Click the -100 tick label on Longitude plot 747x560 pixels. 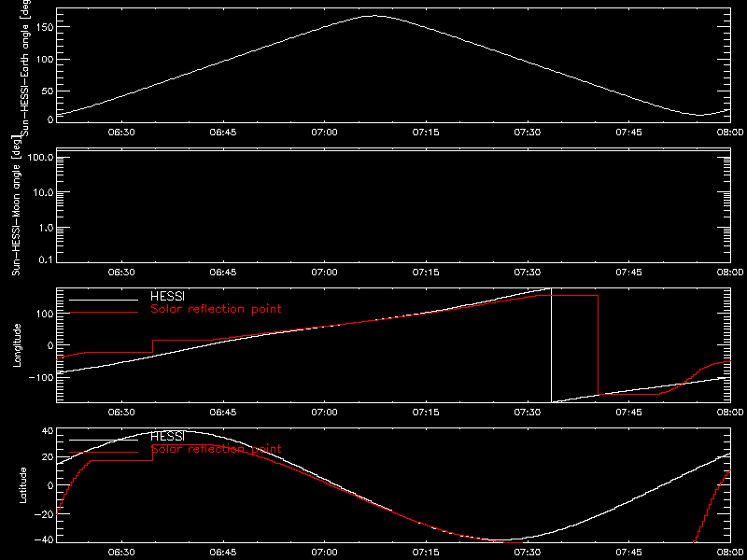40,377
